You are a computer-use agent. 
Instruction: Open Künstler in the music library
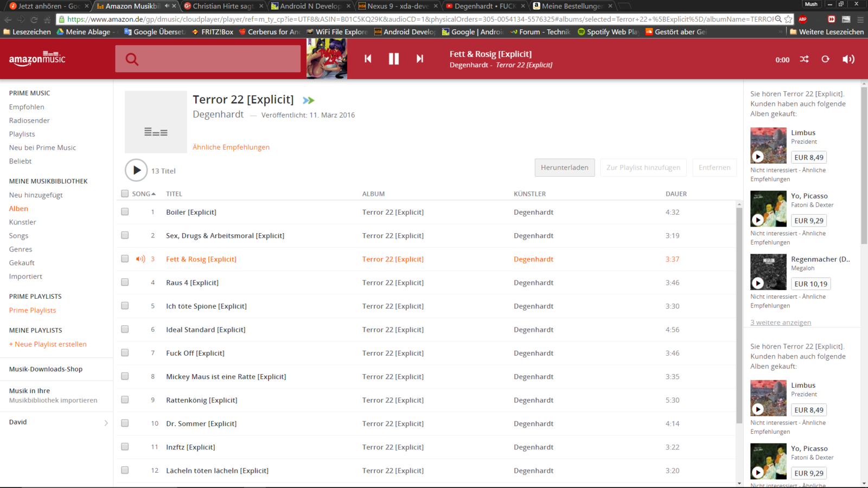click(x=23, y=222)
